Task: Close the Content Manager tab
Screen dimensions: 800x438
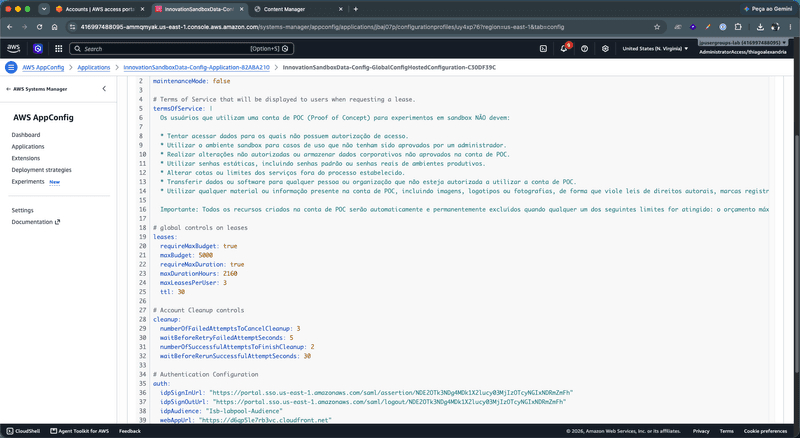Action: pos(341,9)
